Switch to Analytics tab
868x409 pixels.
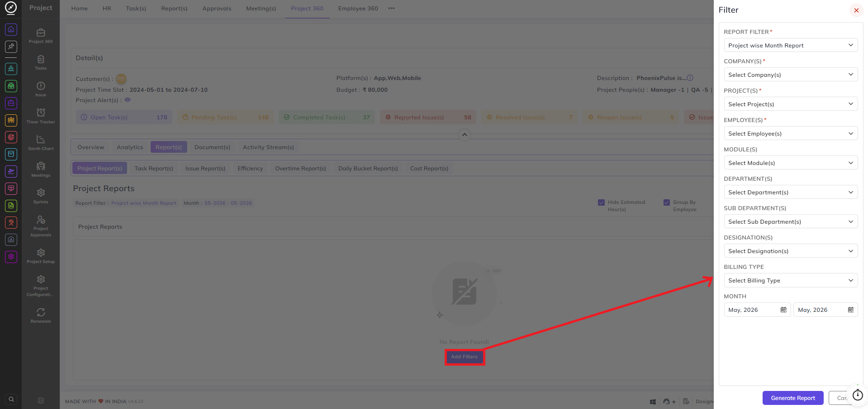point(130,147)
